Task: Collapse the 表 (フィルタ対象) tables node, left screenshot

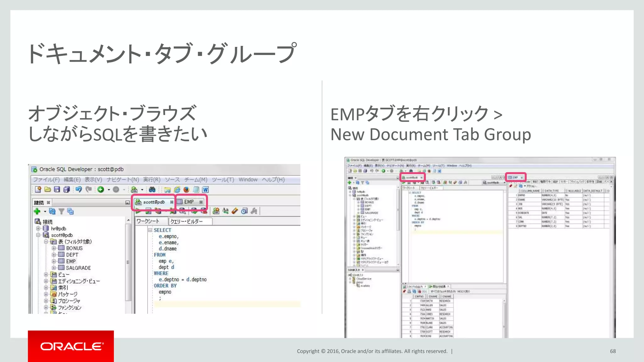Action: (46, 242)
